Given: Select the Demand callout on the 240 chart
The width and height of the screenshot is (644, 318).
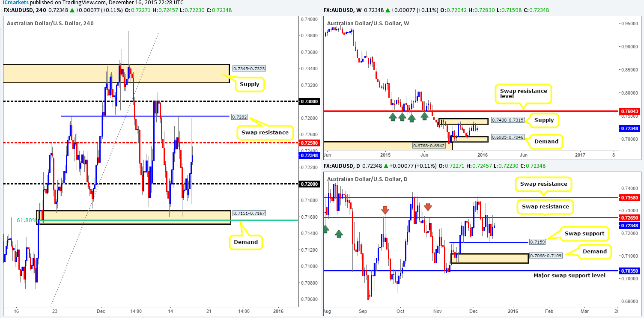Looking at the screenshot, I should point(247,242).
